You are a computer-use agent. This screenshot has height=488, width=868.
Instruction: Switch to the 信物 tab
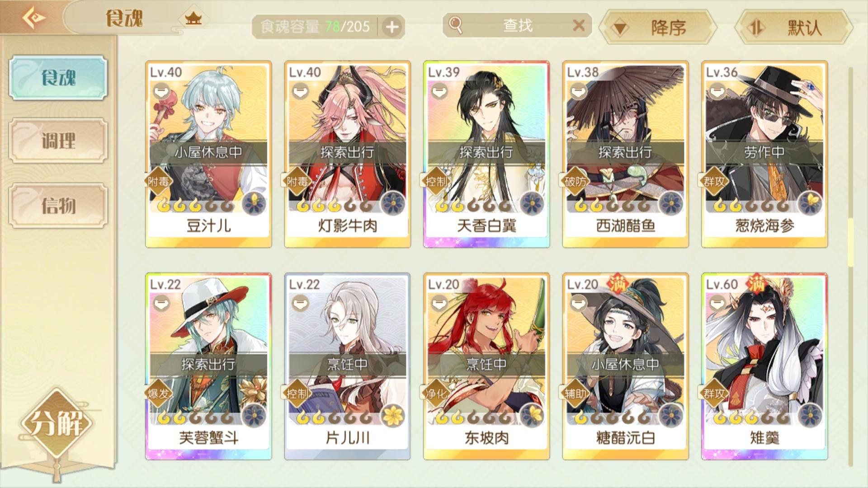58,206
